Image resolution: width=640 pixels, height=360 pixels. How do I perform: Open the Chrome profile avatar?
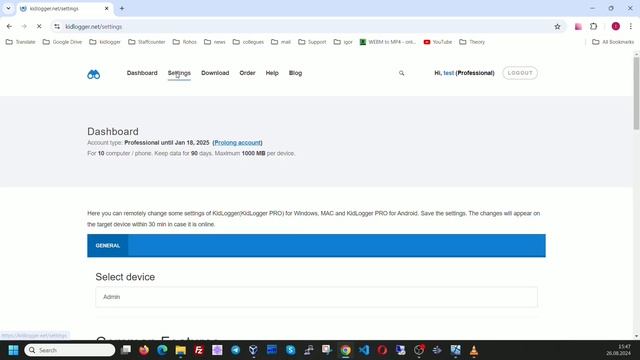click(616, 27)
